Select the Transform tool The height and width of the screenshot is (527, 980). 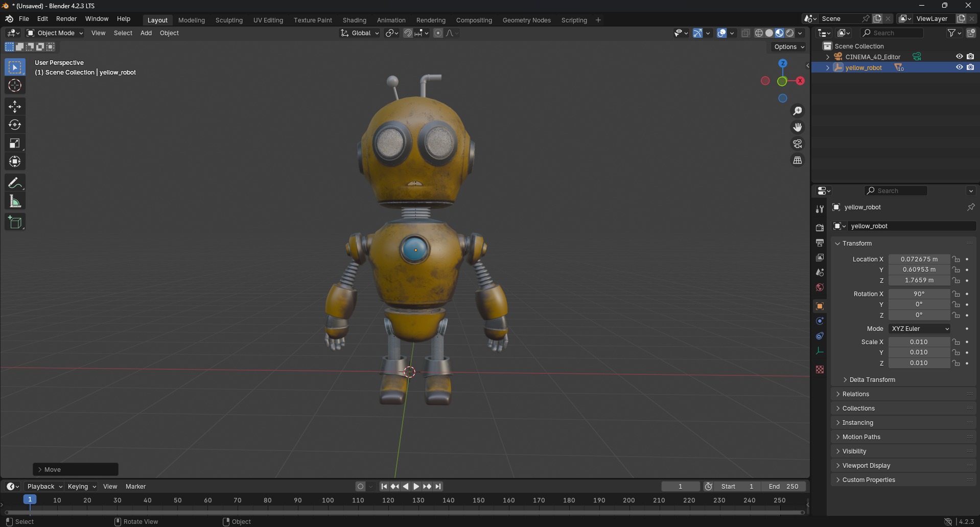(15, 161)
